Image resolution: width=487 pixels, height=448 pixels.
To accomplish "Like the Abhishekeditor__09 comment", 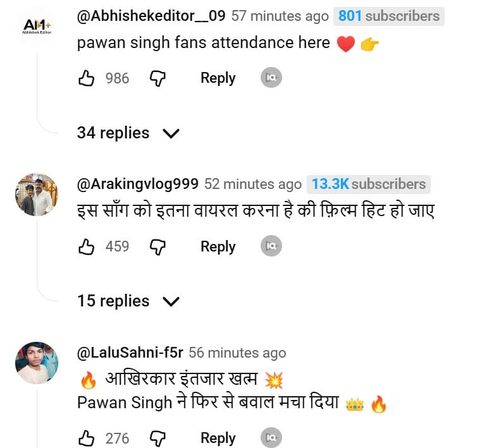I will tap(86, 78).
